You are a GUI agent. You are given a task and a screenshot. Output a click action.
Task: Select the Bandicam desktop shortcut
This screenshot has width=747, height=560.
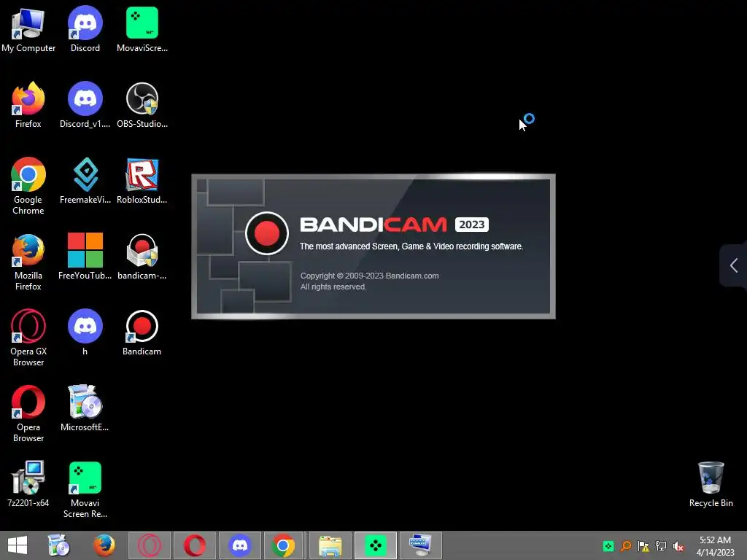142,332
